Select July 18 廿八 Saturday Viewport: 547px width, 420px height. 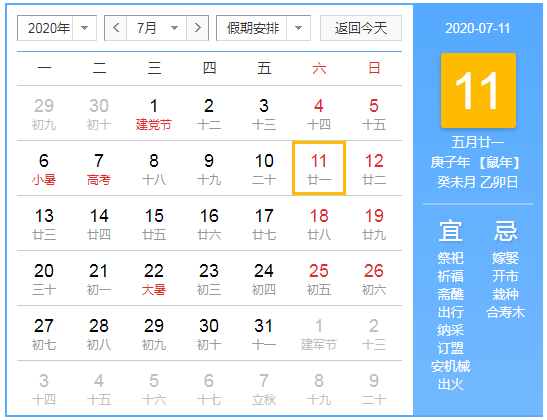[319, 224]
